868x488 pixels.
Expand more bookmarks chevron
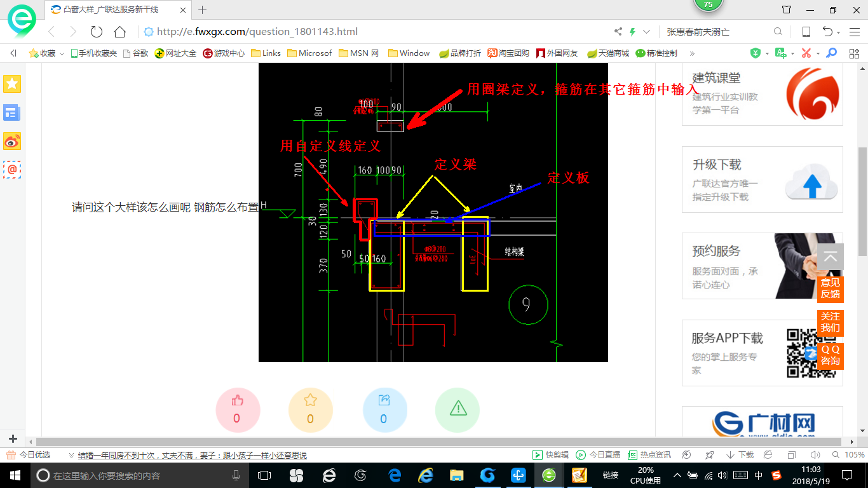coord(692,53)
